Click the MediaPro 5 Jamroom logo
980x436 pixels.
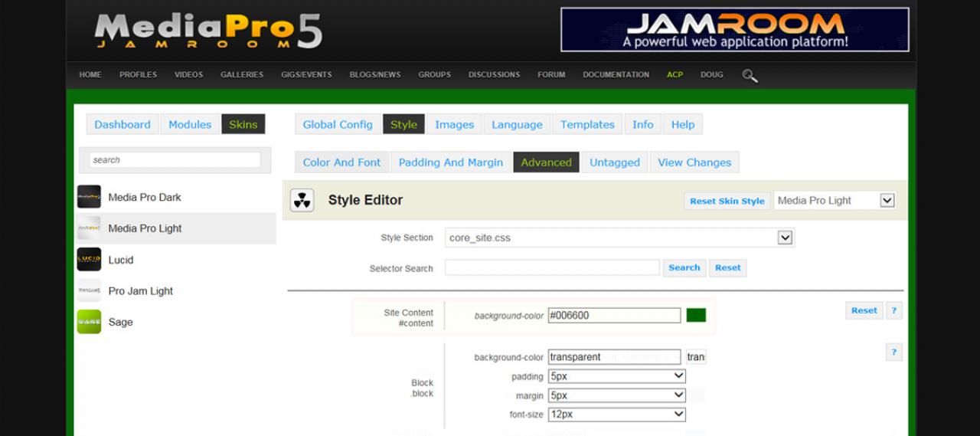[x=207, y=32]
